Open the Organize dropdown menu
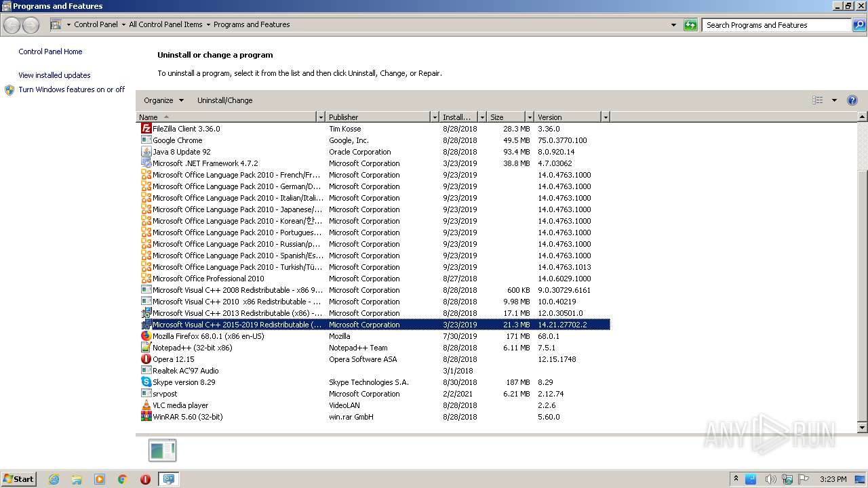The height and width of the screenshot is (488, 868). tap(163, 100)
